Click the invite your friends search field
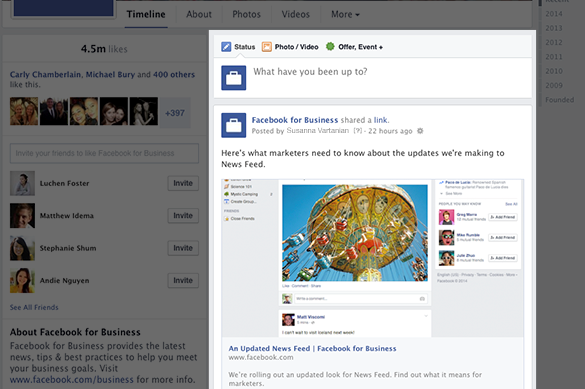This screenshot has width=585, height=389. (104, 153)
